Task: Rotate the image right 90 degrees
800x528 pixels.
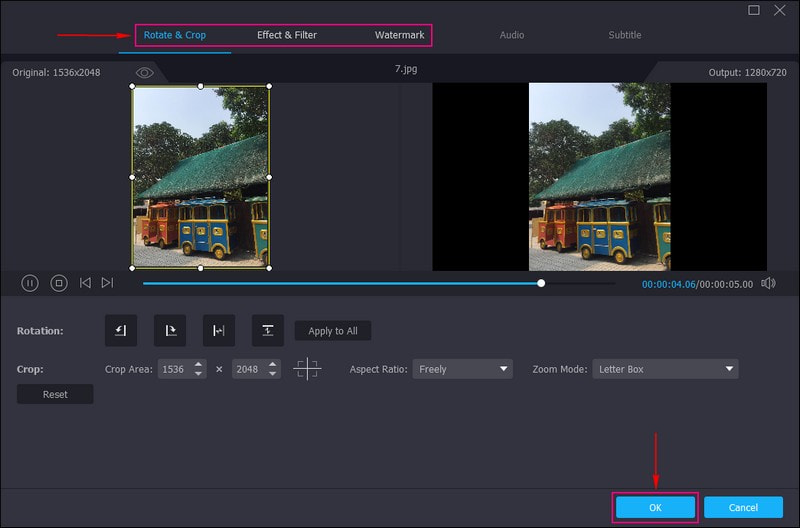Action: click(x=170, y=331)
